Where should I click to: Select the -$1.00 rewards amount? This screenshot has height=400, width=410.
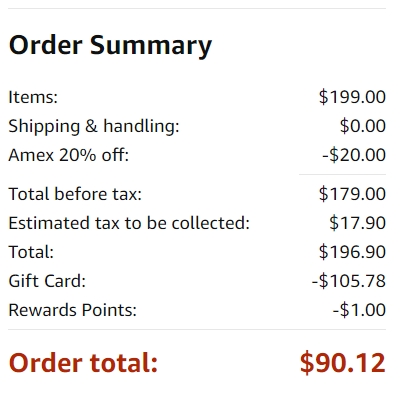tap(359, 310)
